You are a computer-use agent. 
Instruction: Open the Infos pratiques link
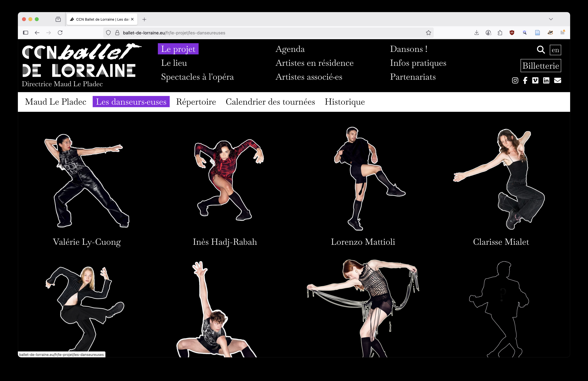tap(418, 63)
